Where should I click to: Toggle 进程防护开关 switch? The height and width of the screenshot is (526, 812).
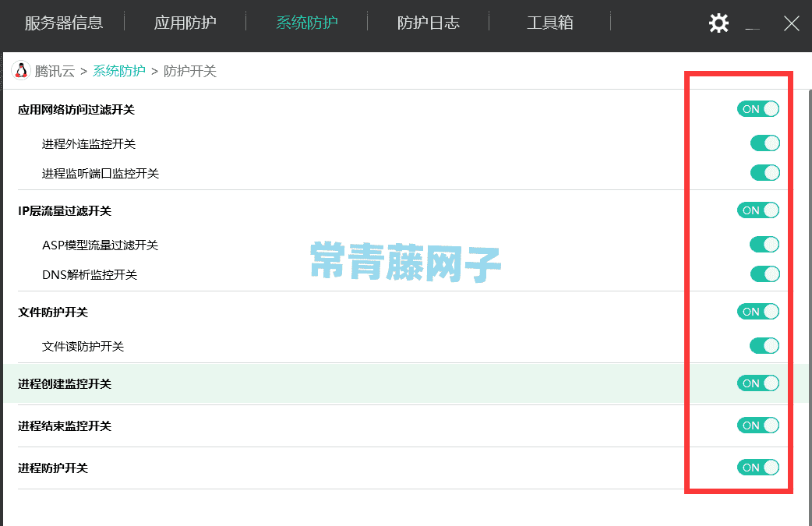(x=758, y=468)
